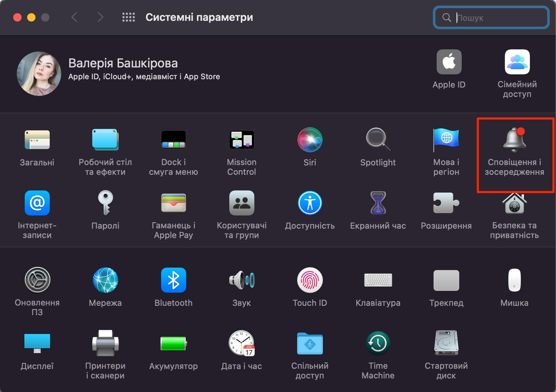Open Time Machine preferences
The height and width of the screenshot is (392, 556).
pos(378,343)
